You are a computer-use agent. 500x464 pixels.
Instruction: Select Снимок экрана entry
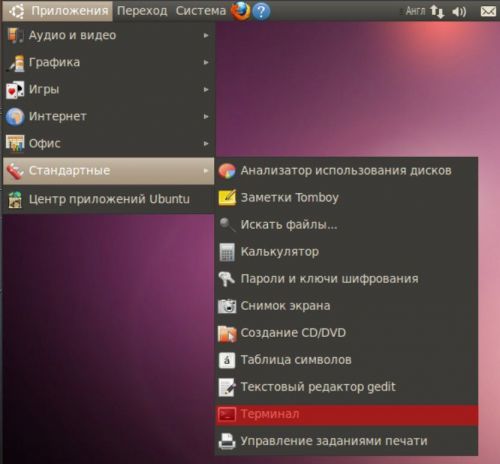346,306
